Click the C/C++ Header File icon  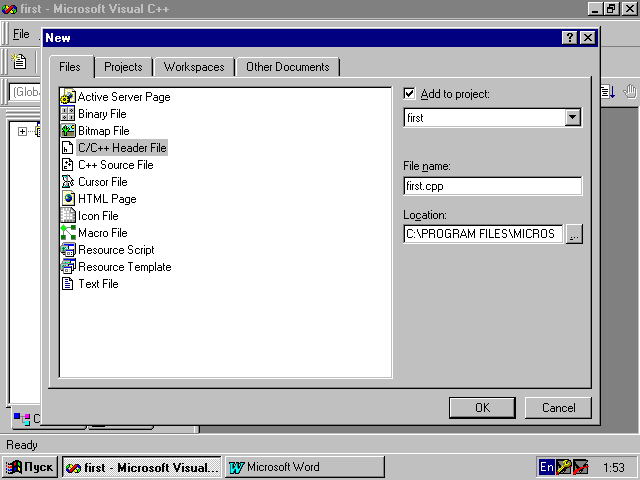(68, 148)
